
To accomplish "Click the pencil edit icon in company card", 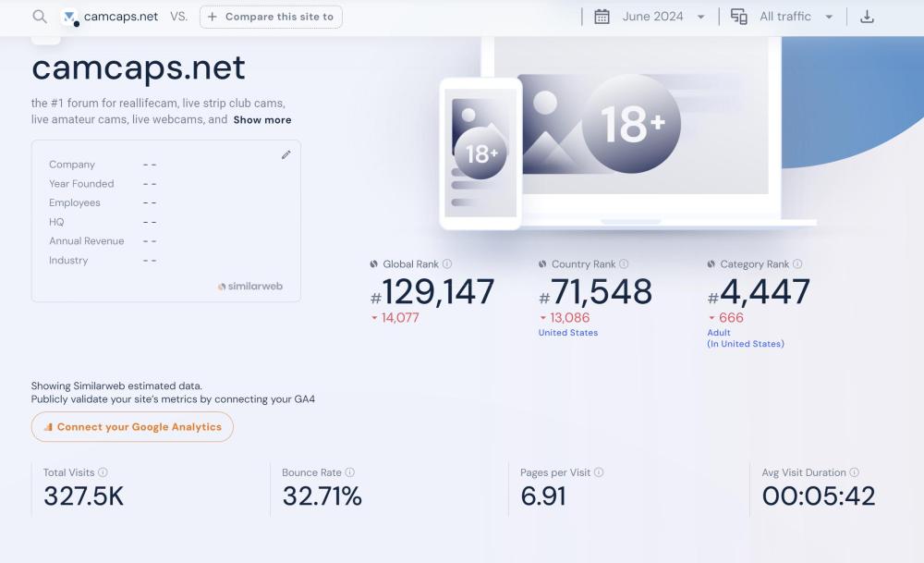I will click(286, 154).
